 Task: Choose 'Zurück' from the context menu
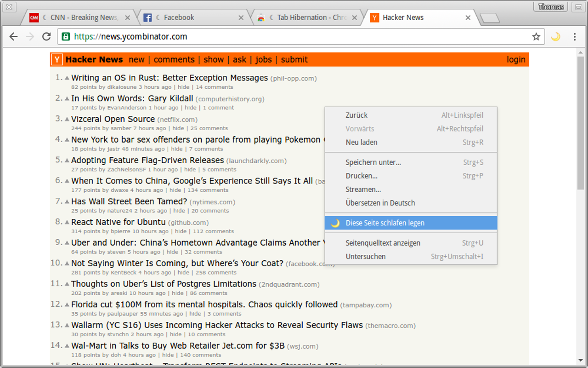point(411,115)
